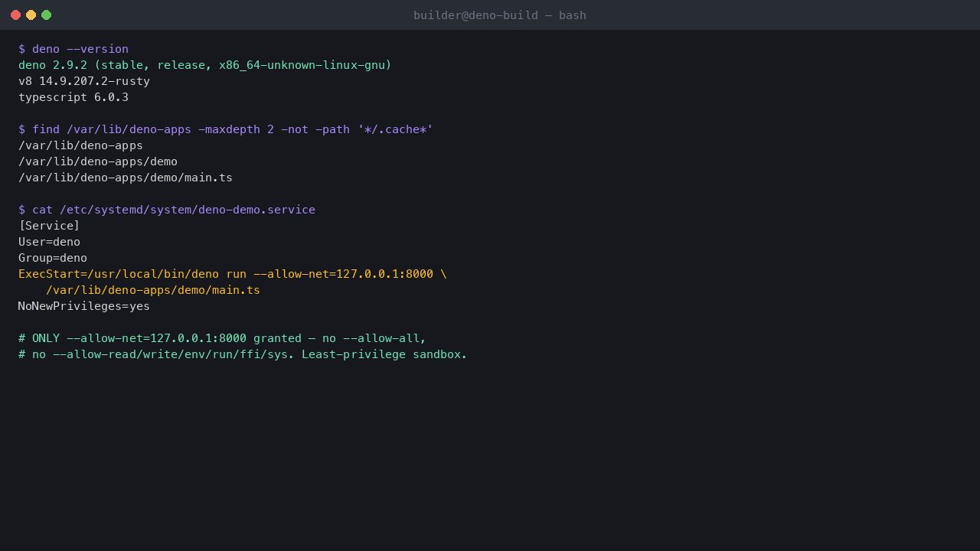Click the 'NoNewPrivileges=yes' line

[84, 306]
